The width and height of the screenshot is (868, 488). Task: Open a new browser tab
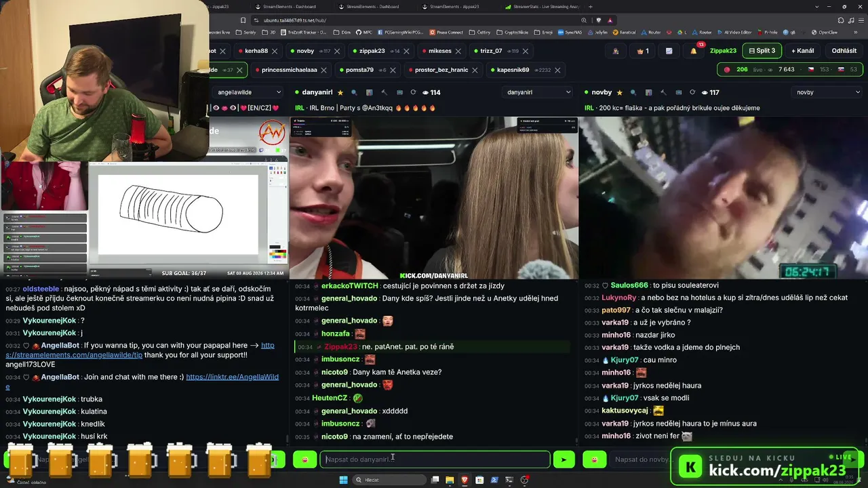point(591,7)
